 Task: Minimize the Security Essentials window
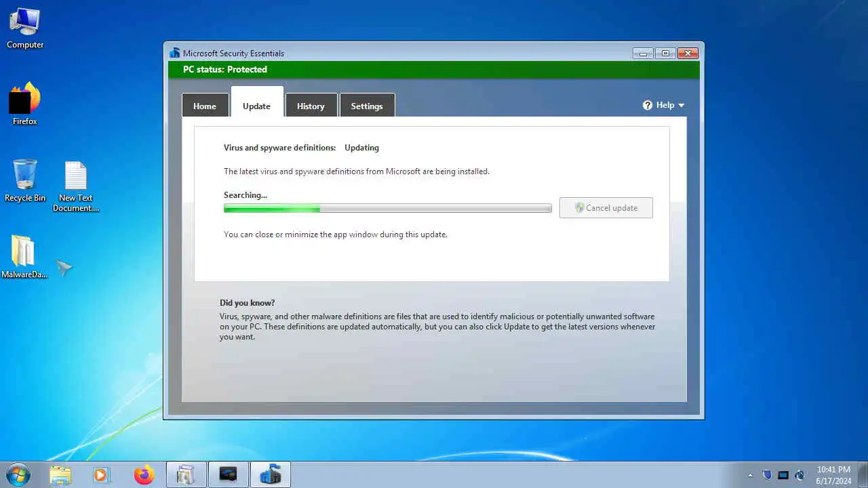[643, 53]
